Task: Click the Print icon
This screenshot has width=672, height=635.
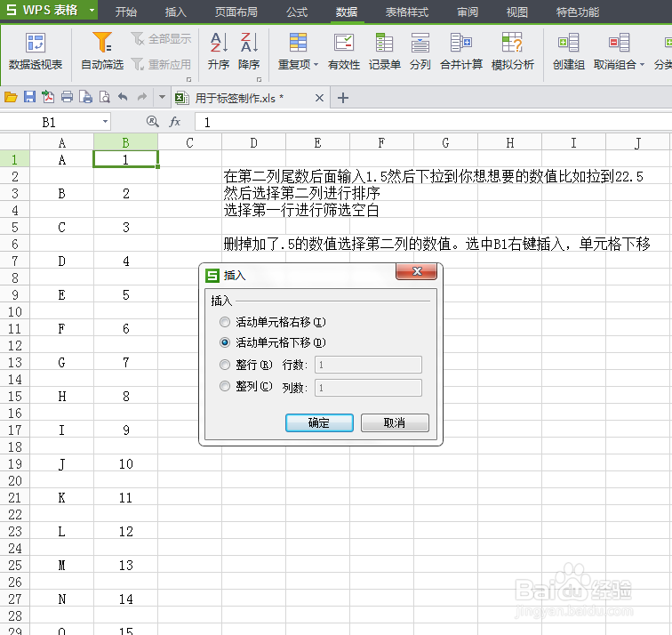Action: (x=67, y=97)
